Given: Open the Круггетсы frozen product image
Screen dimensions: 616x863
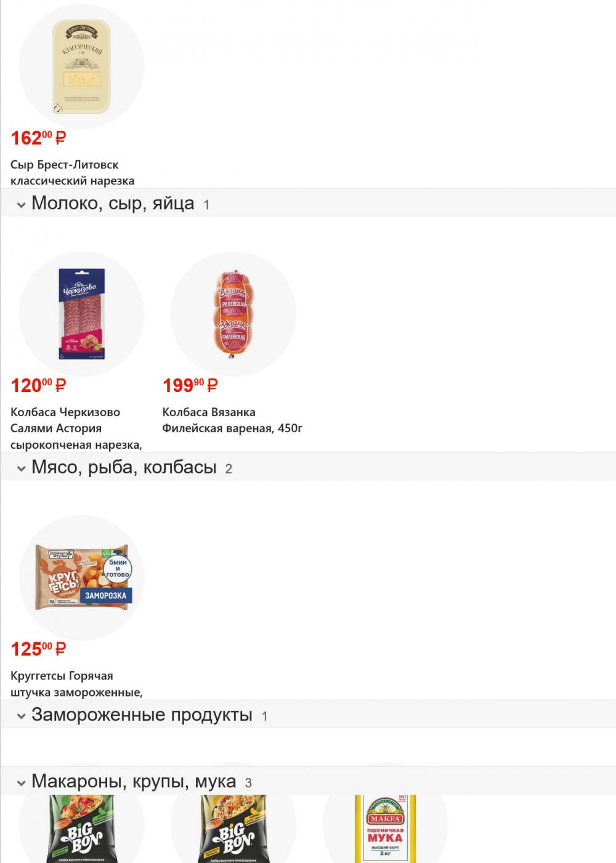Looking at the screenshot, I should point(81,578).
